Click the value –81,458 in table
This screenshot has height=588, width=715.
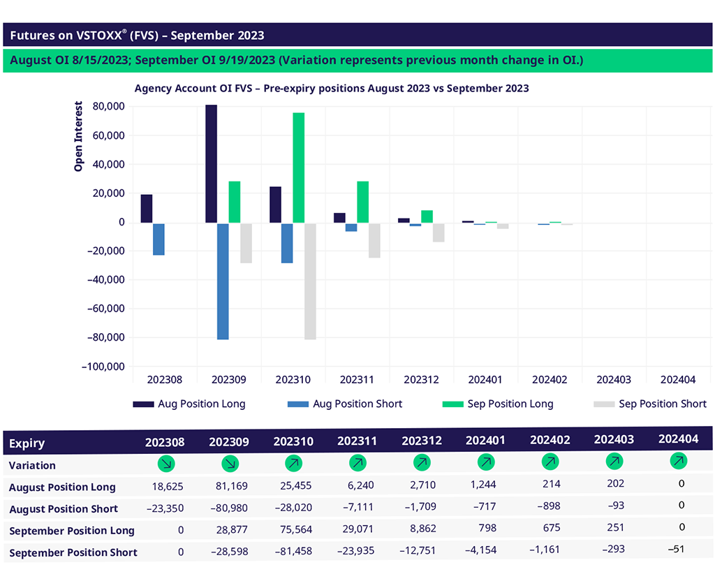point(293,551)
